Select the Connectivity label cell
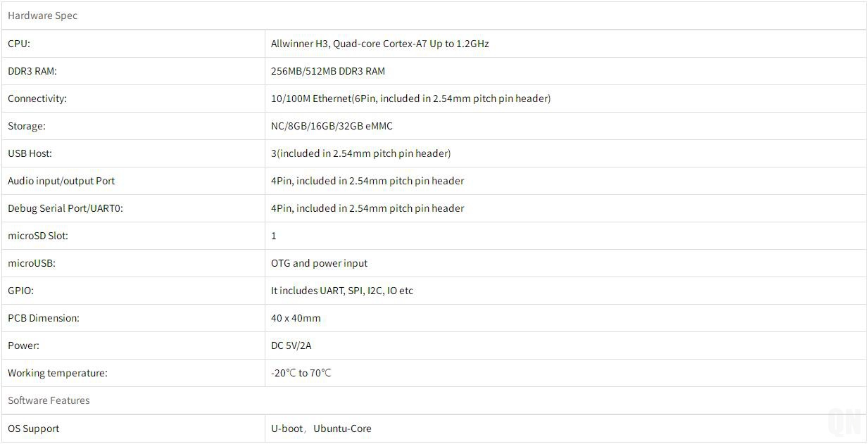This screenshot has height=444, width=868. point(37,99)
